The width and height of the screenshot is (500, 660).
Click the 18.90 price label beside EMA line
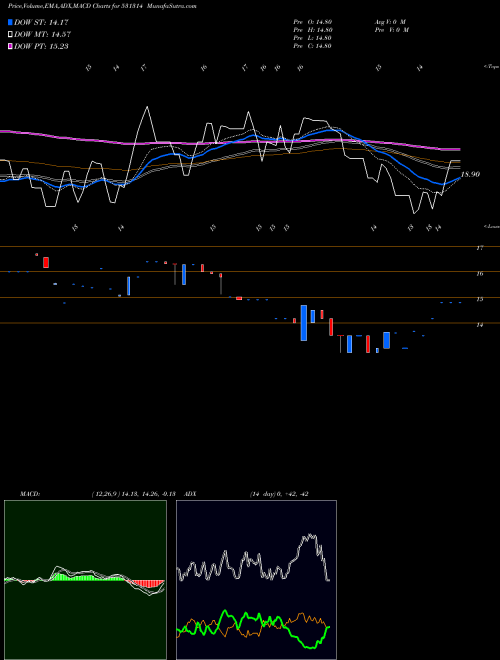[470, 174]
